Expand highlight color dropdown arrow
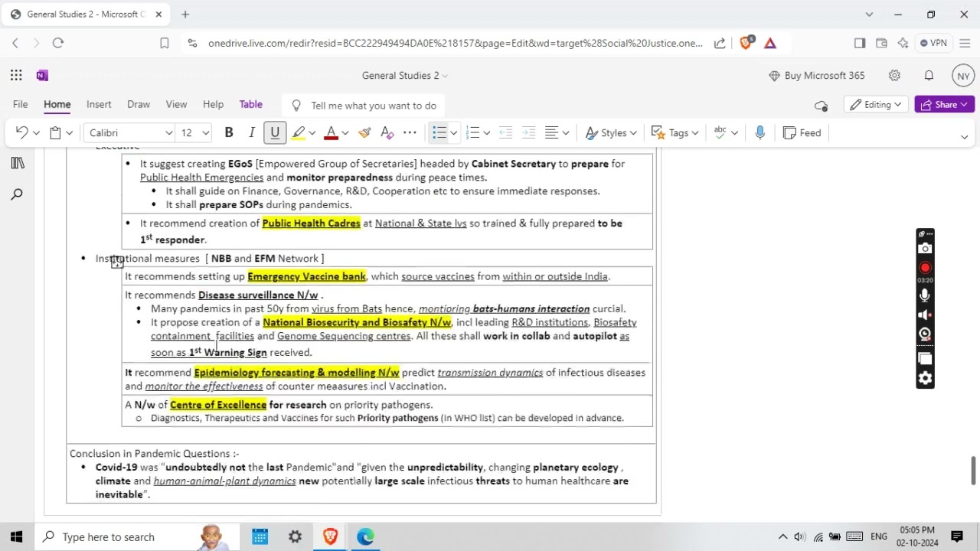Screen dimensions: 980x551 click(312, 133)
